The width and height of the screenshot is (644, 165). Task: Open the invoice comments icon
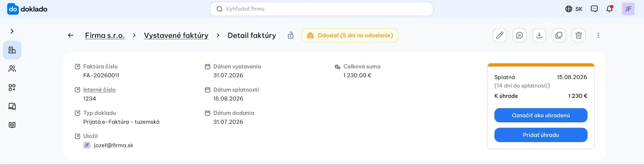click(519, 35)
